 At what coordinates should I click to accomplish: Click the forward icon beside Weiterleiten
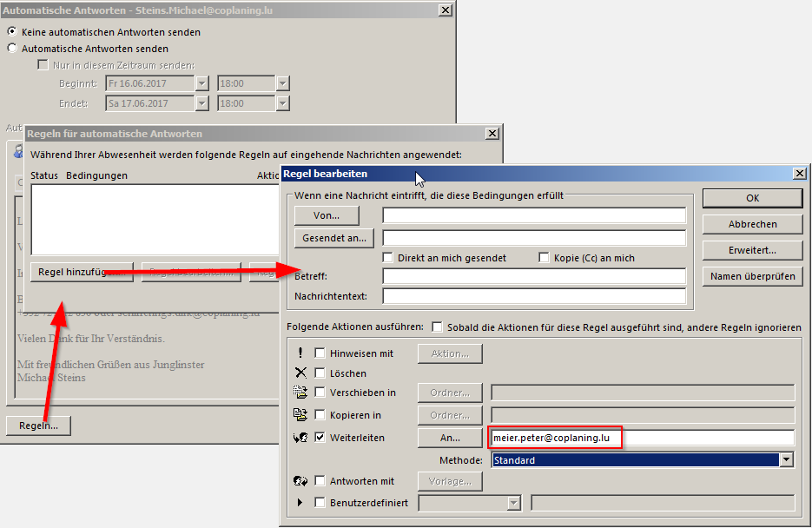[x=300, y=438]
